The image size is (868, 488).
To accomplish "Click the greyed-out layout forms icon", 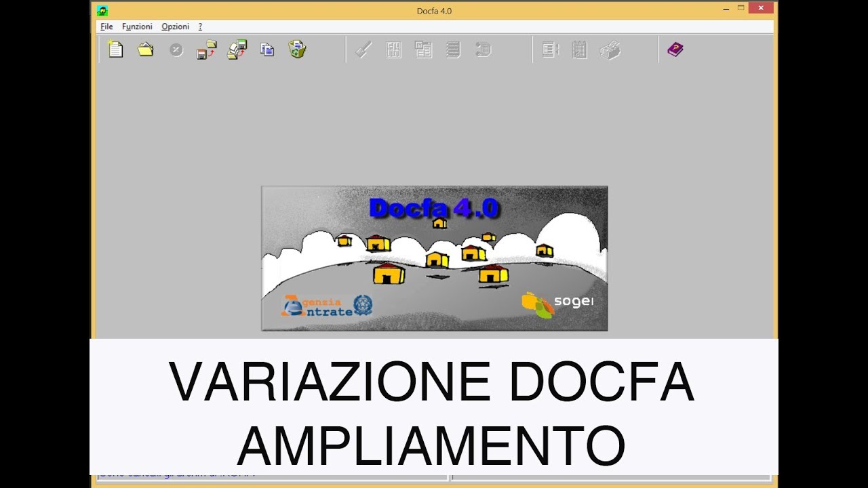I will coord(424,49).
